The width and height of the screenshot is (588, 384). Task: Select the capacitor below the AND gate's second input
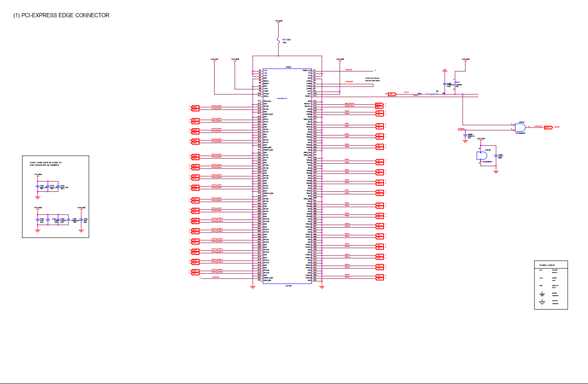(465, 135)
